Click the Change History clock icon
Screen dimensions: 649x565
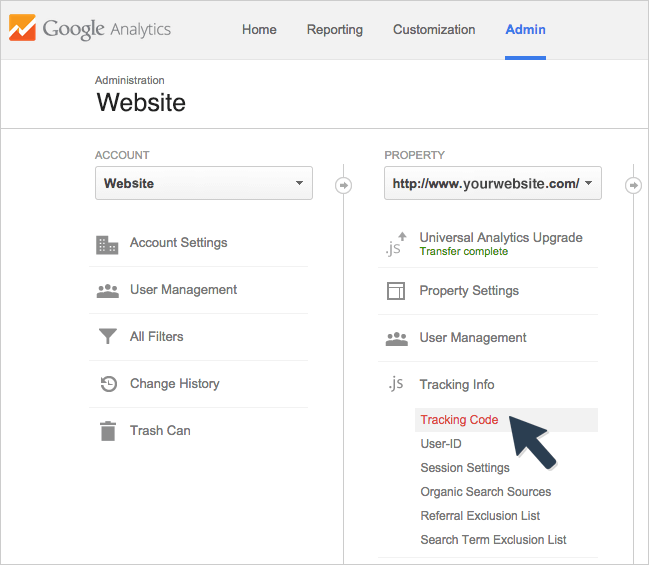click(x=109, y=384)
